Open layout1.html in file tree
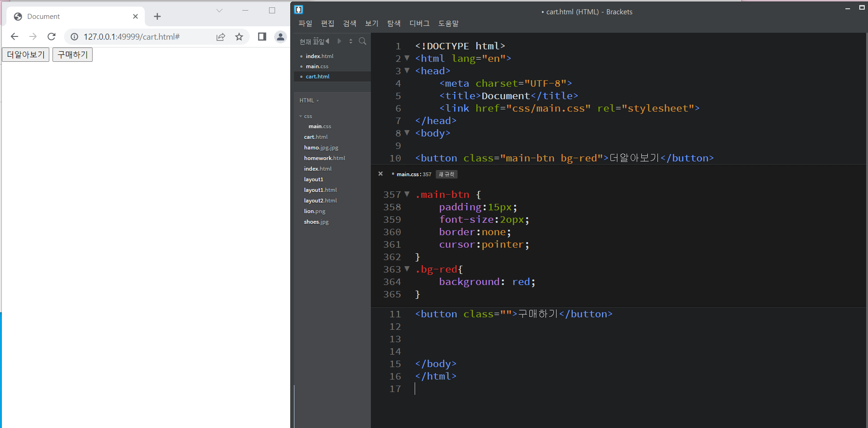 click(x=320, y=190)
